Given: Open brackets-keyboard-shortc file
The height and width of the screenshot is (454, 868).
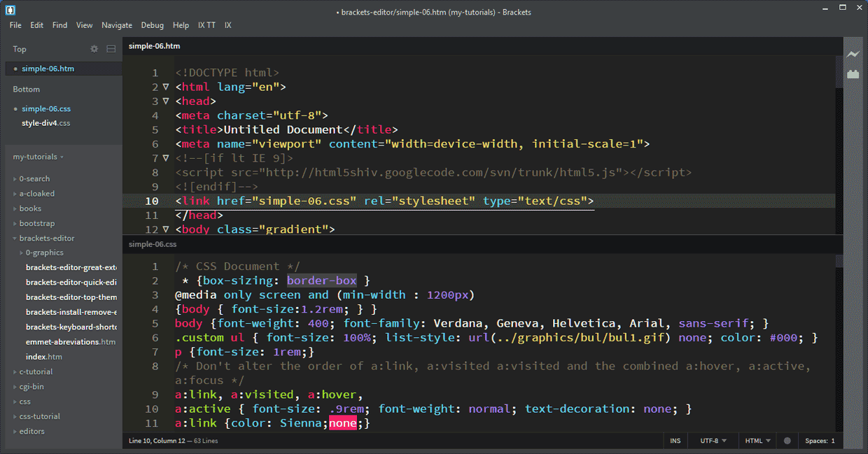Looking at the screenshot, I should point(71,327).
